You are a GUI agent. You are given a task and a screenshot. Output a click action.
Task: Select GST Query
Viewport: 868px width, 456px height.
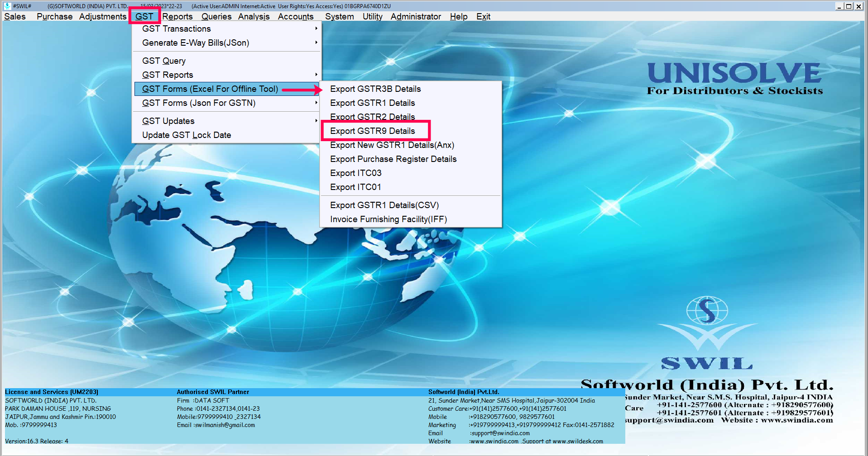[x=226, y=61]
